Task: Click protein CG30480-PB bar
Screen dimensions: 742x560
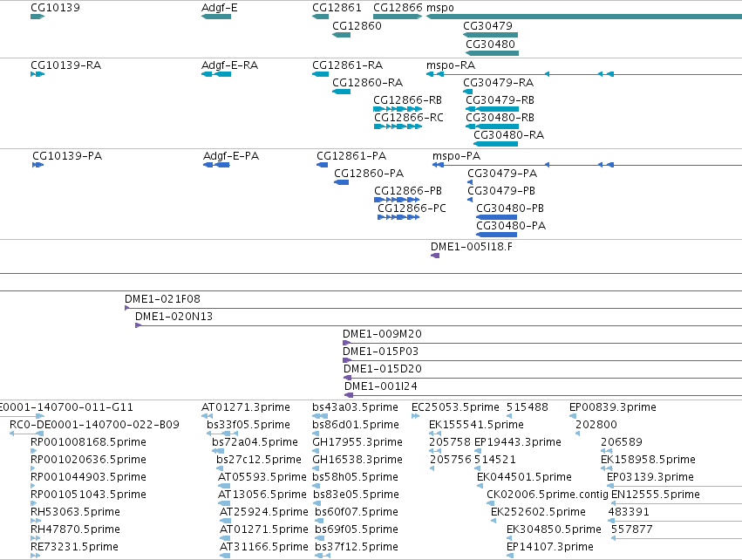Action: pyautogui.click(x=496, y=217)
